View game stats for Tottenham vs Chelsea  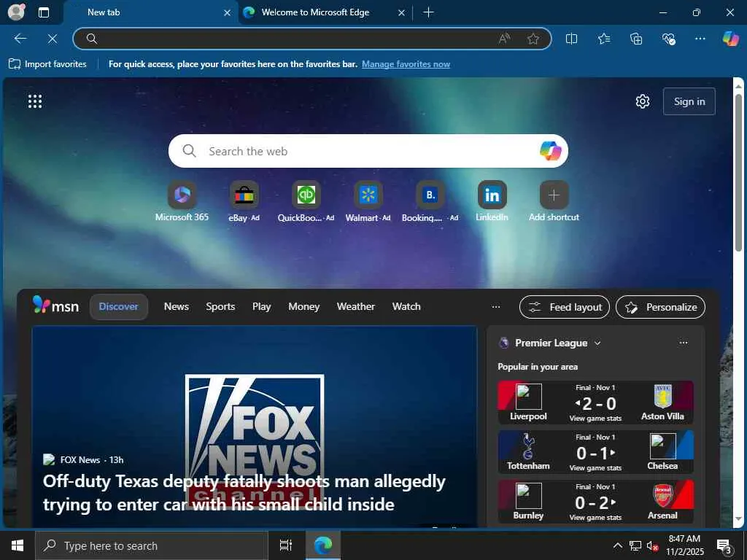coord(595,467)
